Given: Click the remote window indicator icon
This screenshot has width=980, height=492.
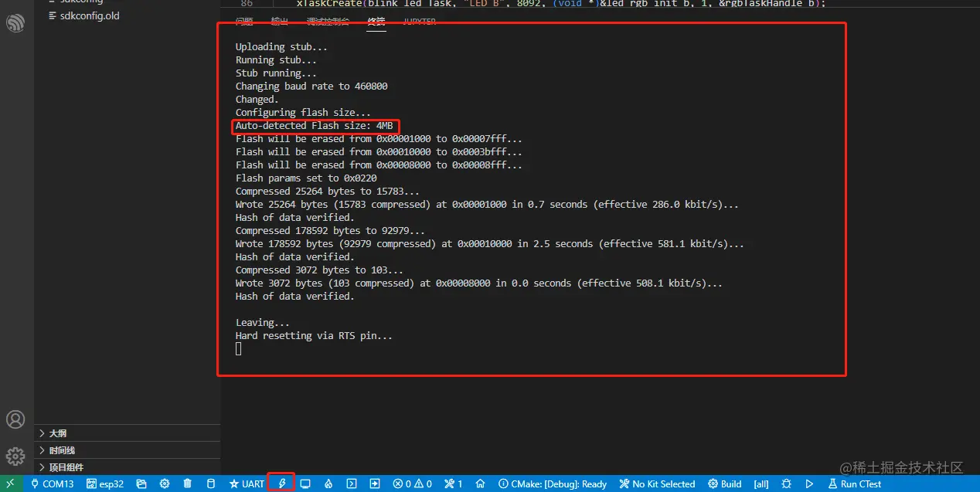Looking at the screenshot, I should pos(11,484).
